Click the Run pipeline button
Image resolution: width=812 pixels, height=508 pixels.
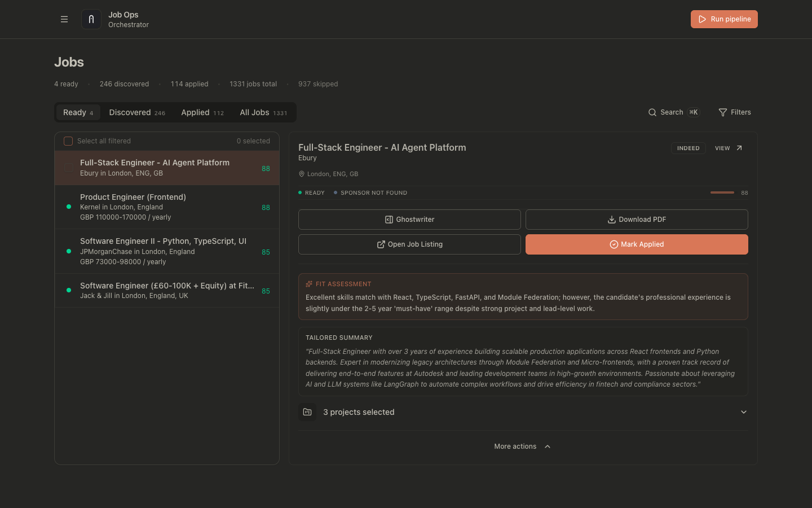pyautogui.click(x=724, y=19)
